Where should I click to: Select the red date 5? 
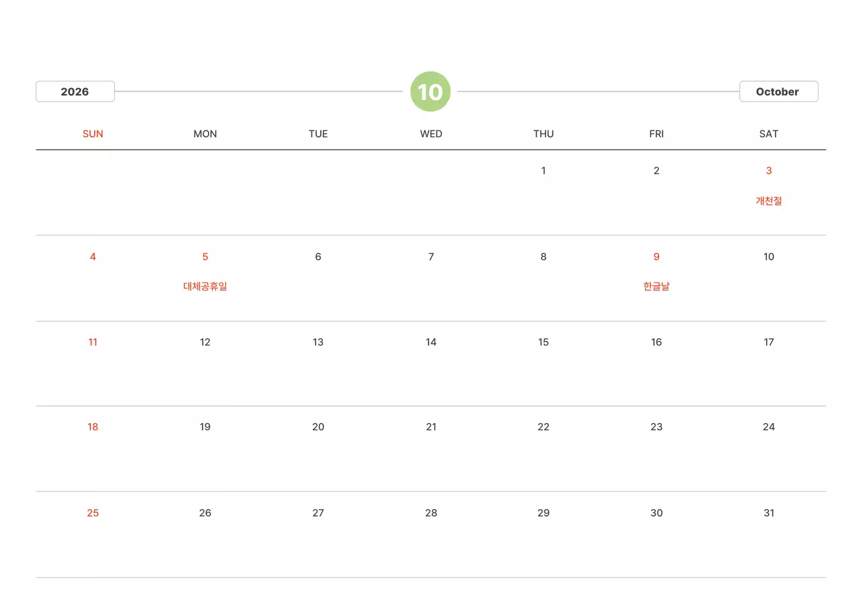tap(205, 257)
